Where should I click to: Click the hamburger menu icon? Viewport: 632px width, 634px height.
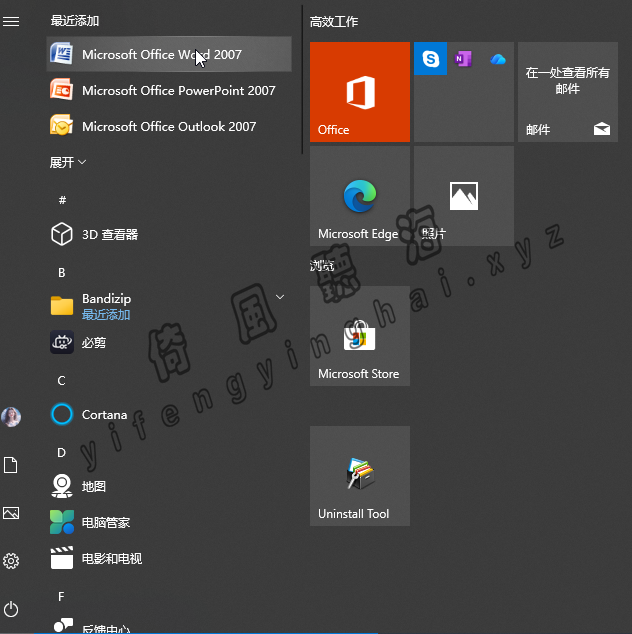tap(11, 21)
